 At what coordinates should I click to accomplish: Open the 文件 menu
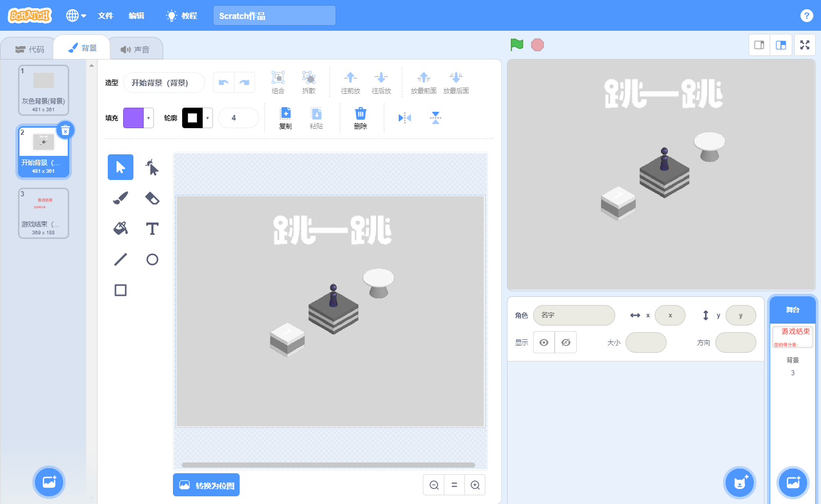coord(106,15)
